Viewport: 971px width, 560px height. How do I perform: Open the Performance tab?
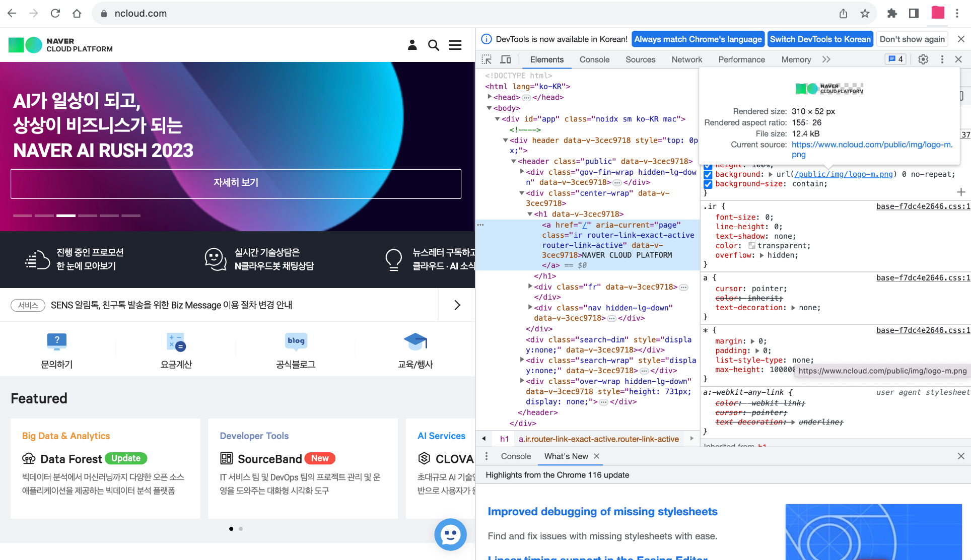(741, 59)
